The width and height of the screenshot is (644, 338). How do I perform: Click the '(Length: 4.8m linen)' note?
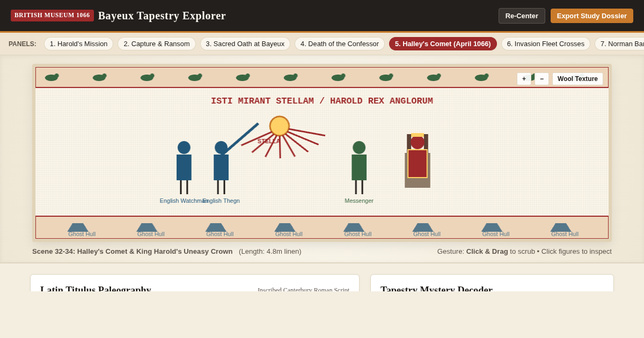[270, 251]
